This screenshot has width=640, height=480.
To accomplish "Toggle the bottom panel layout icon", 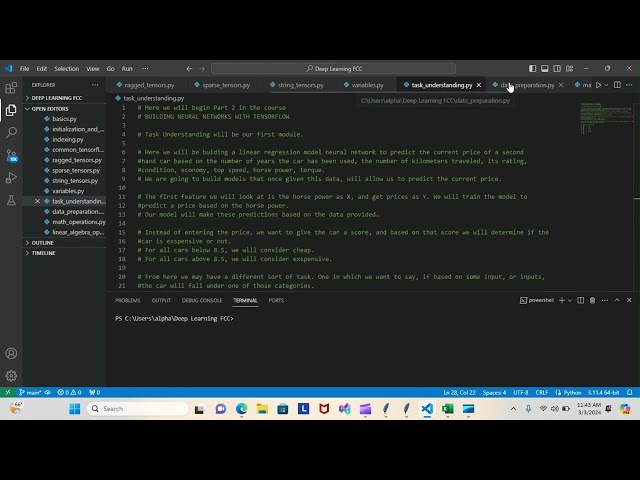I will click(x=545, y=69).
